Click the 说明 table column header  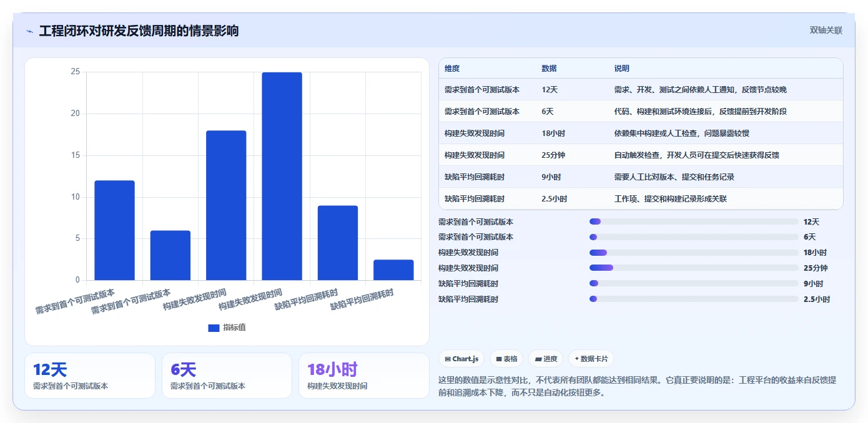[622, 69]
